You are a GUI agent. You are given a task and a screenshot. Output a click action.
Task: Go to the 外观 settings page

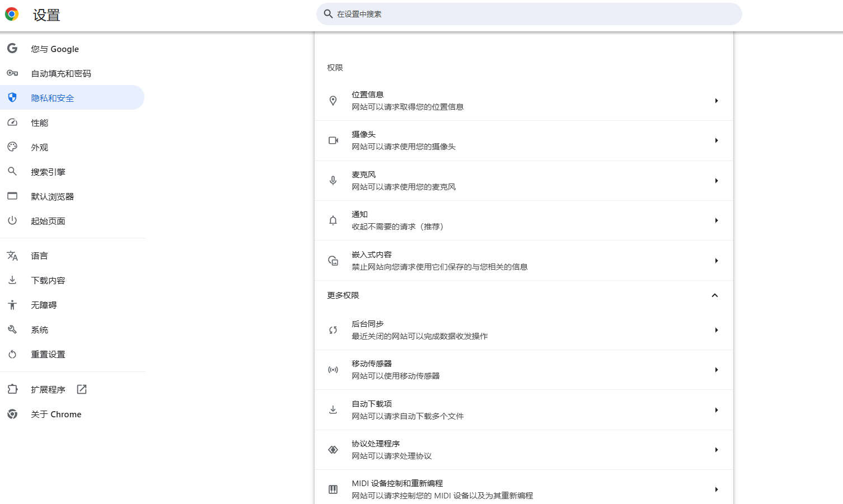pos(72,147)
